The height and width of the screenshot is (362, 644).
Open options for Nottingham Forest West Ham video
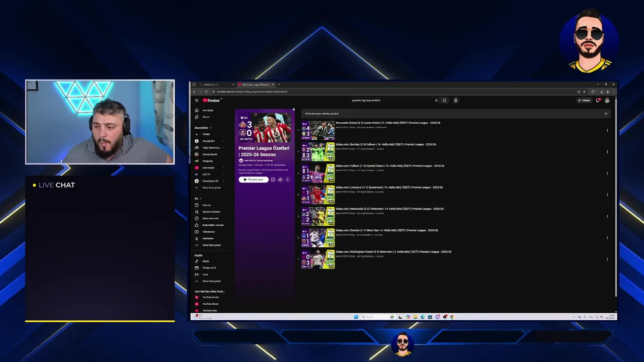(x=607, y=259)
